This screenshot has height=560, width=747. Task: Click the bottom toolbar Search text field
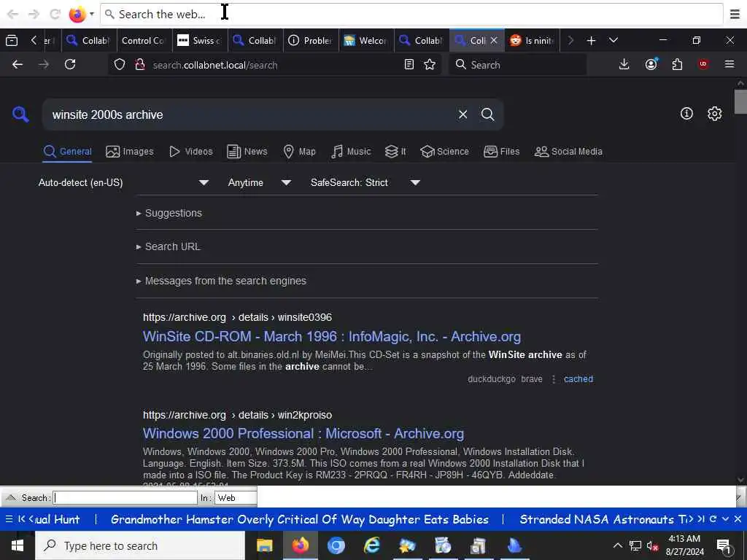(x=125, y=497)
